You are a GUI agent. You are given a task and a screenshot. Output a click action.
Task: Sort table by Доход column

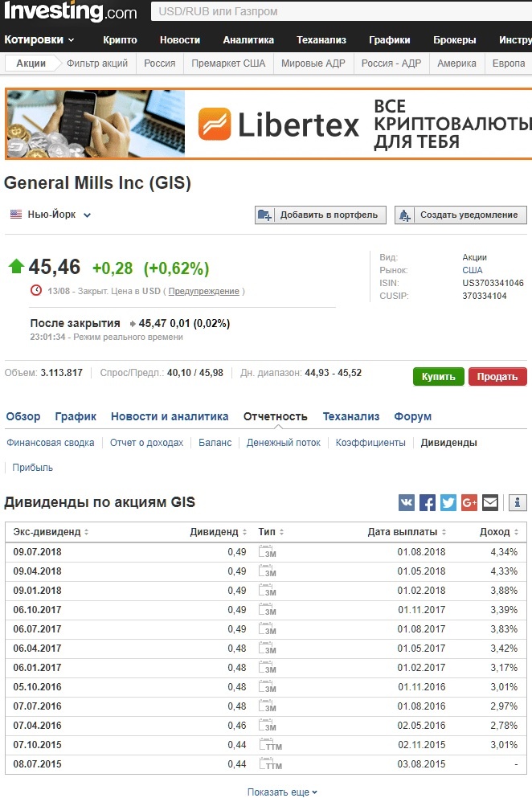coord(499,532)
